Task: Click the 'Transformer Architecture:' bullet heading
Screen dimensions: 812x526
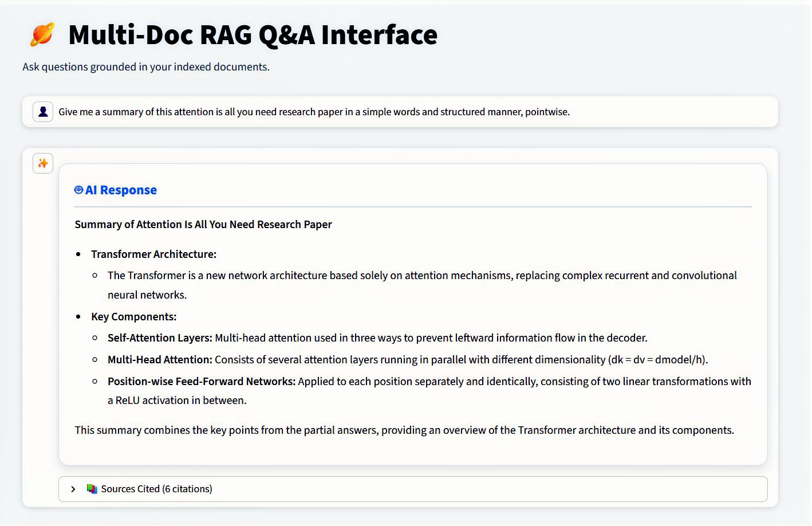Action: [153, 254]
